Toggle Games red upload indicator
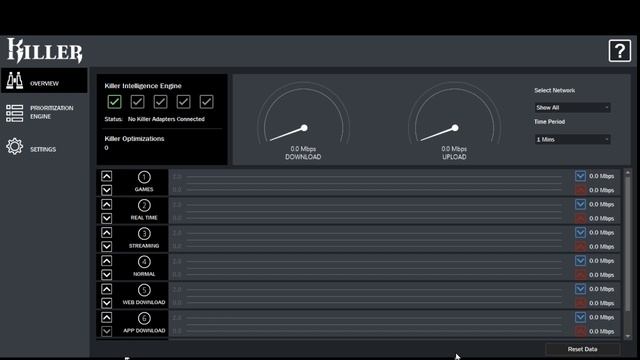 pyautogui.click(x=580, y=190)
